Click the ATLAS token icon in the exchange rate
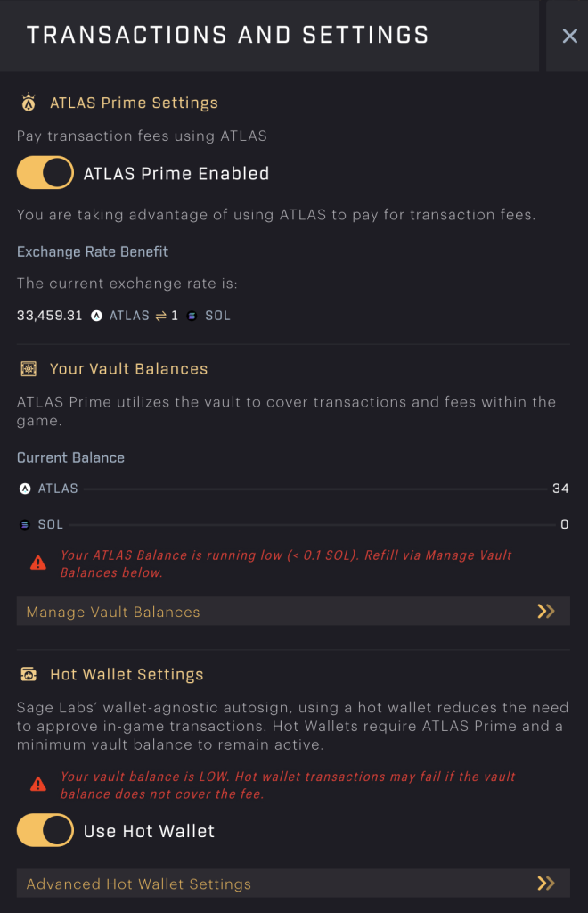This screenshot has height=913, width=588. (x=98, y=315)
